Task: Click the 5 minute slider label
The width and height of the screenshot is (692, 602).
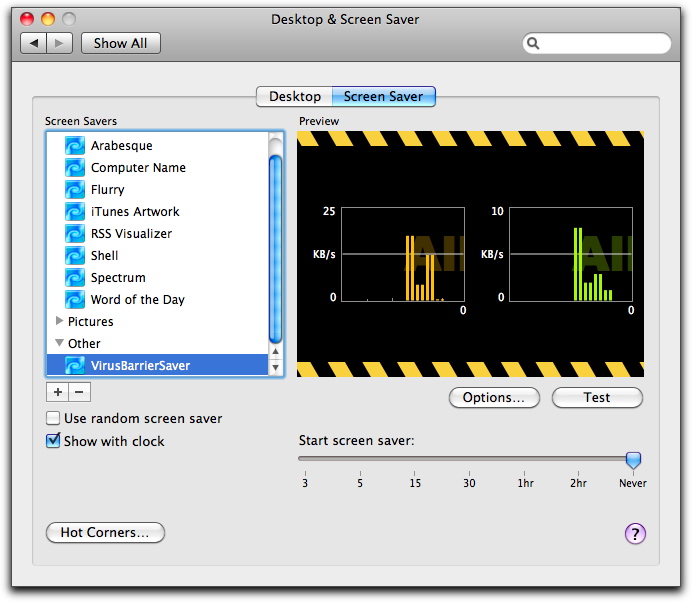Action: point(360,483)
